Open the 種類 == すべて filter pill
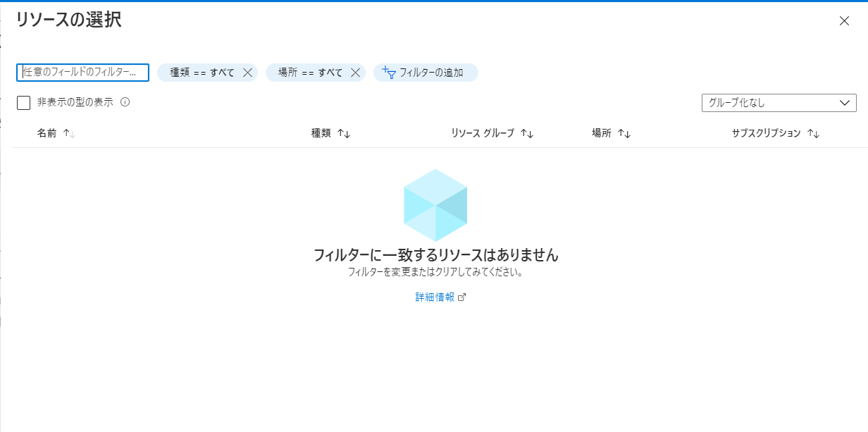Screen dimensions: 868x432 tap(201, 73)
